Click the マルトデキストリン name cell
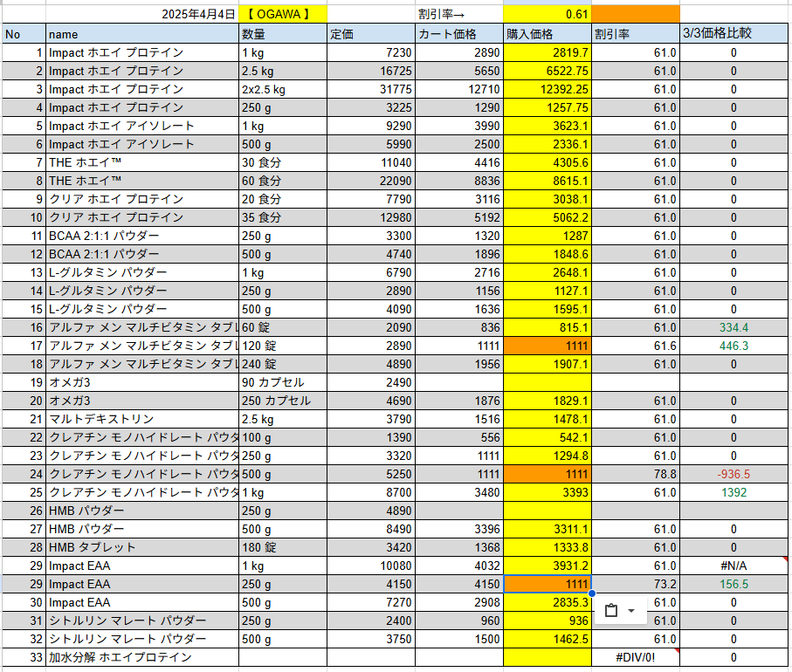This screenshot has height=672, width=792. 142,419
